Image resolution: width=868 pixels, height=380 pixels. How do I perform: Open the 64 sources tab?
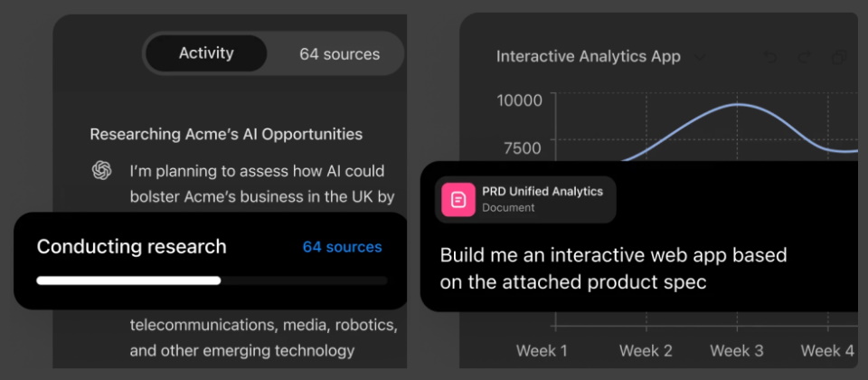point(339,54)
